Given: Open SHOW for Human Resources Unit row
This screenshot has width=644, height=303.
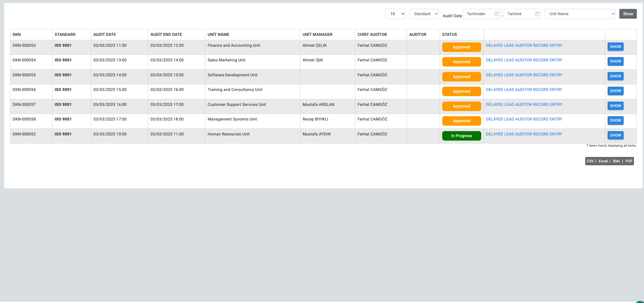Looking at the screenshot, I should pos(615,135).
